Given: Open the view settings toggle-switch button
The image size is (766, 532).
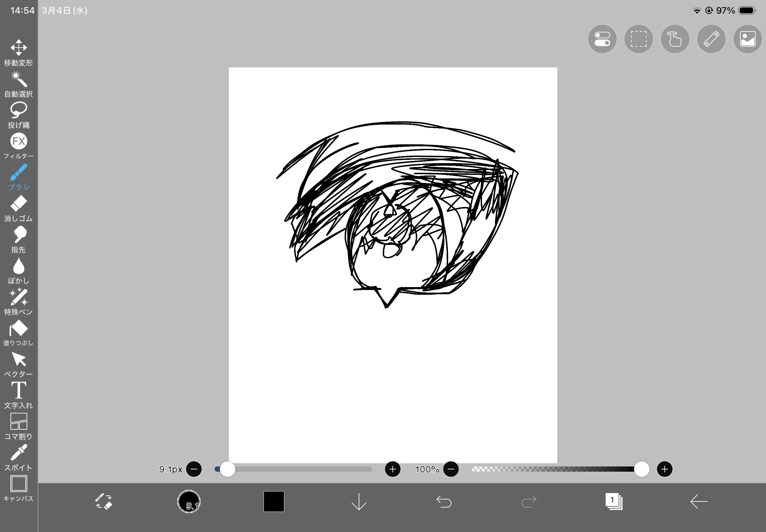Looking at the screenshot, I should coord(602,39).
